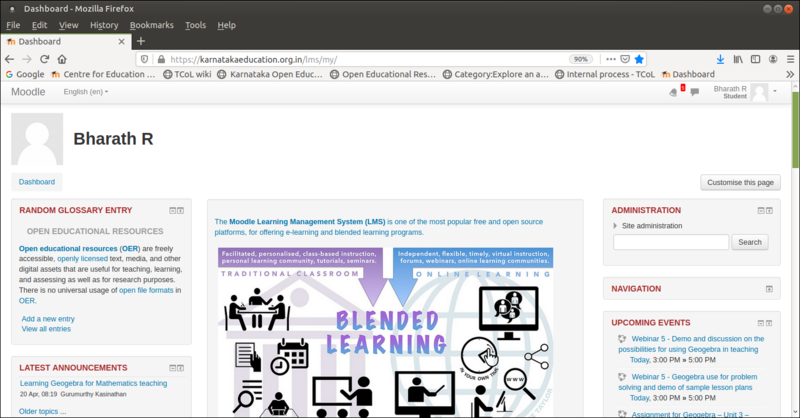
Task: Open the Library icon in toolbar
Action: pos(738,59)
